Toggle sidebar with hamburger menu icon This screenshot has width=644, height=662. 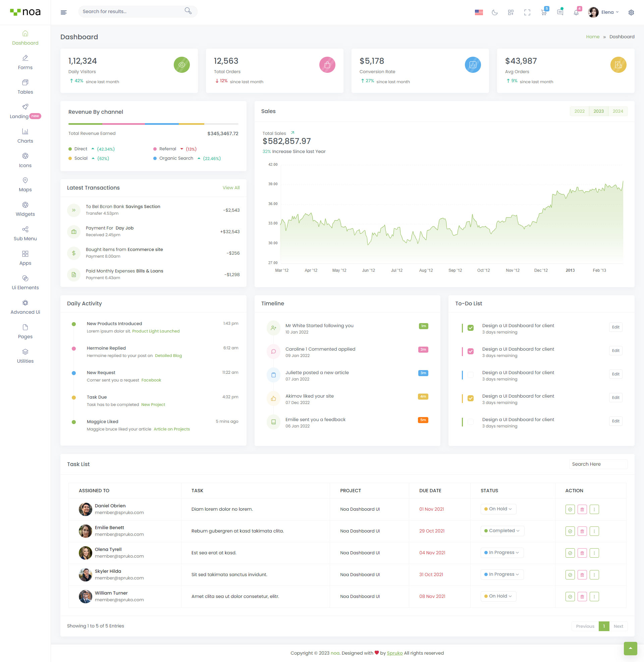64,12
